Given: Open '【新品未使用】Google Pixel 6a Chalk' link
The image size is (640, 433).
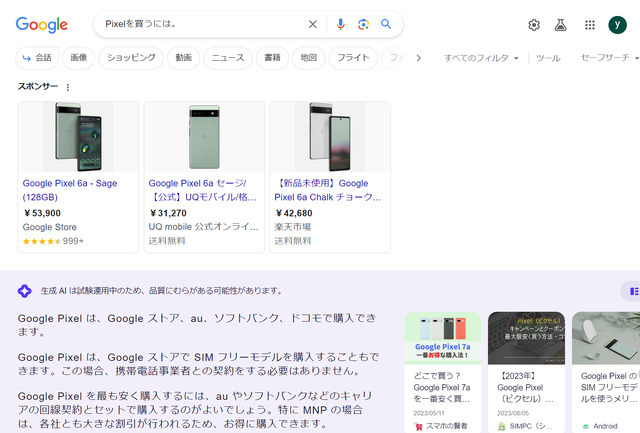Looking at the screenshot, I should (328, 190).
